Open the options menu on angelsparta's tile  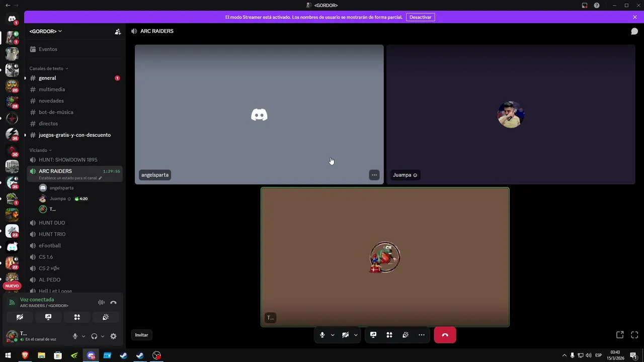(374, 175)
